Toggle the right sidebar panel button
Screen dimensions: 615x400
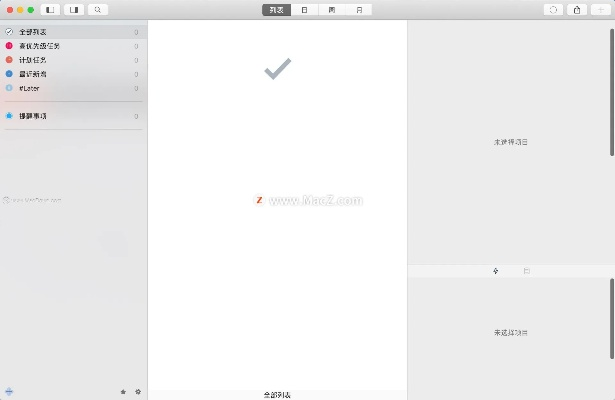pyautogui.click(x=74, y=10)
